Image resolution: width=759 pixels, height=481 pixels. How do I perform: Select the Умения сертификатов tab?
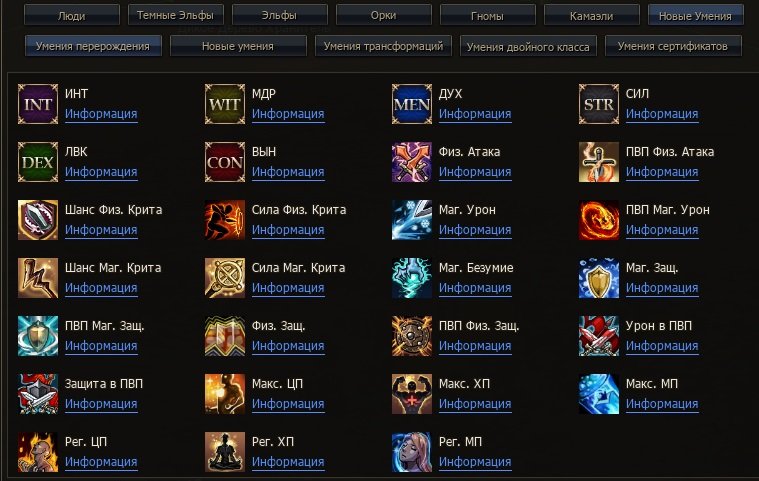click(673, 46)
